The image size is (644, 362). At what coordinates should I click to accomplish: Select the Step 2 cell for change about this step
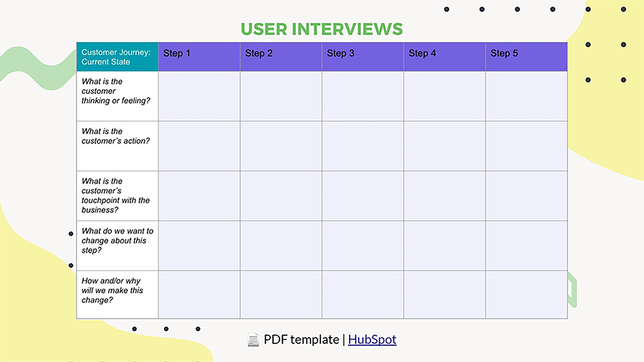[281, 245]
